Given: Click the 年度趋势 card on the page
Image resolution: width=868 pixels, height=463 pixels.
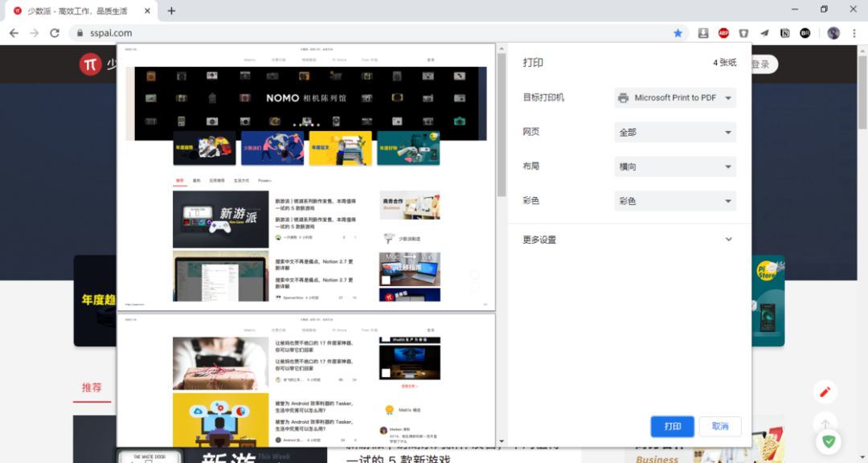Looking at the screenshot, I should pyautogui.click(x=95, y=301).
